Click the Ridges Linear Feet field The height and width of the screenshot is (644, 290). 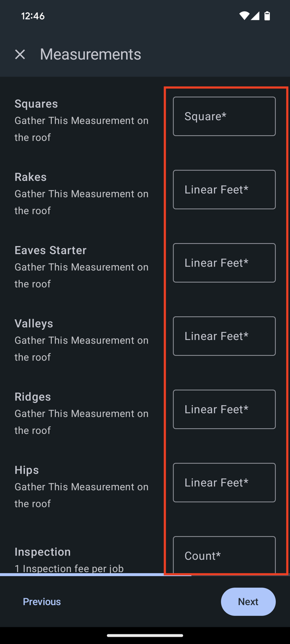coord(224,409)
